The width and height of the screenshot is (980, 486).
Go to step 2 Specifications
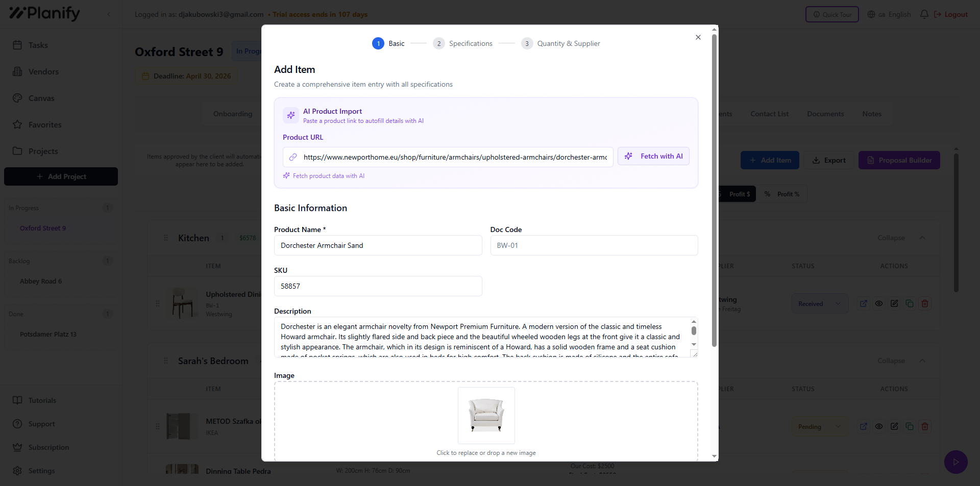tap(463, 43)
